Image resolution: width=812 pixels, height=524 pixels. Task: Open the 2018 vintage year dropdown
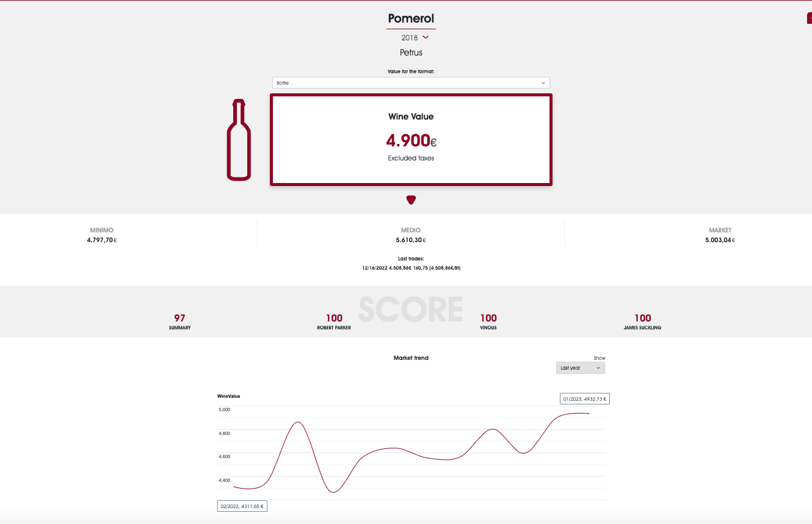pos(415,38)
